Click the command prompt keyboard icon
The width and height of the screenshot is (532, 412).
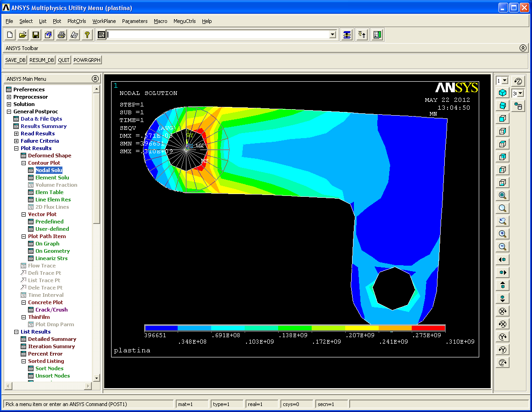pyautogui.click(x=101, y=34)
